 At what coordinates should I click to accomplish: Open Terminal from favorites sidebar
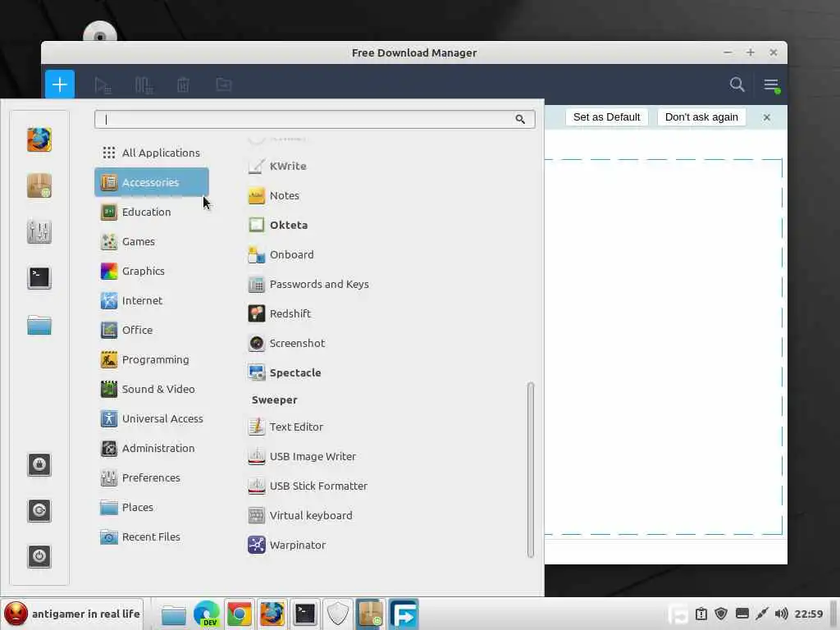coord(39,278)
